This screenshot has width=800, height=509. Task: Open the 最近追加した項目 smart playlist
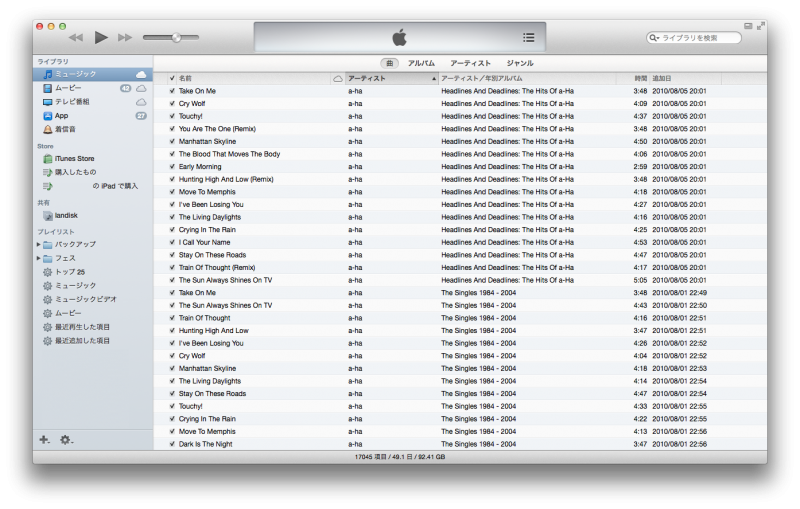click(82, 341)
